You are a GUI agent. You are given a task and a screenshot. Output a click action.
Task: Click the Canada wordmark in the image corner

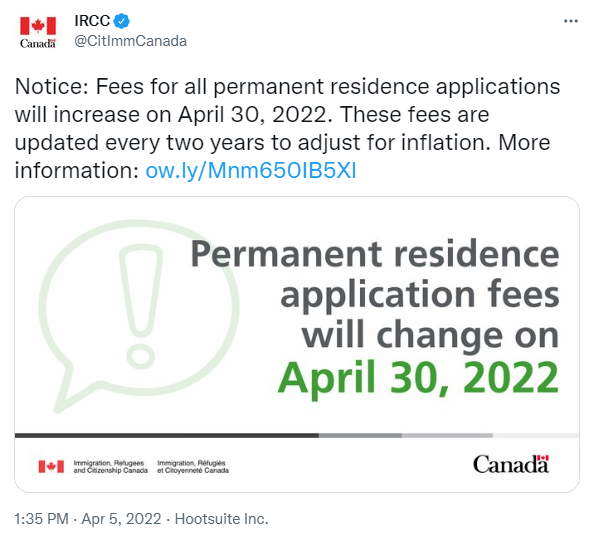(511, 464)
